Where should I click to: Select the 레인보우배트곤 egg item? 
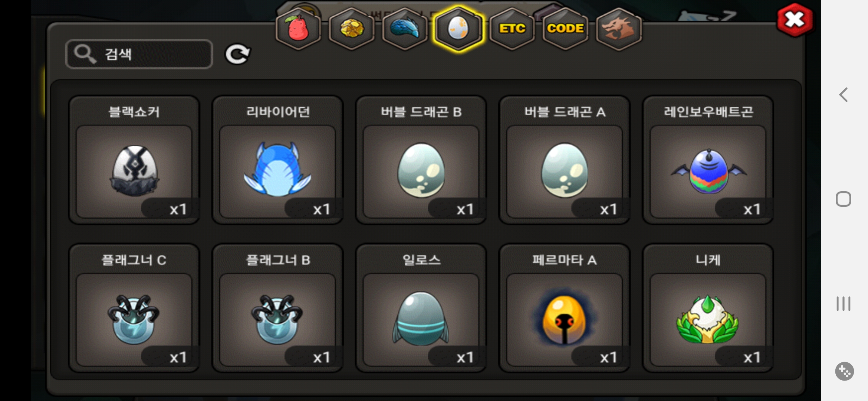(x=708, y=160)
